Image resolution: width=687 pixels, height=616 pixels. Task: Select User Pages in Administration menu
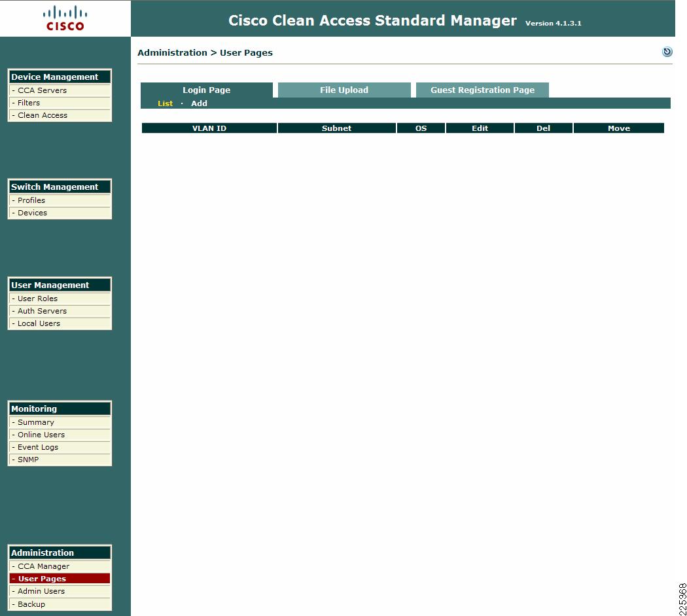[60, 579]
